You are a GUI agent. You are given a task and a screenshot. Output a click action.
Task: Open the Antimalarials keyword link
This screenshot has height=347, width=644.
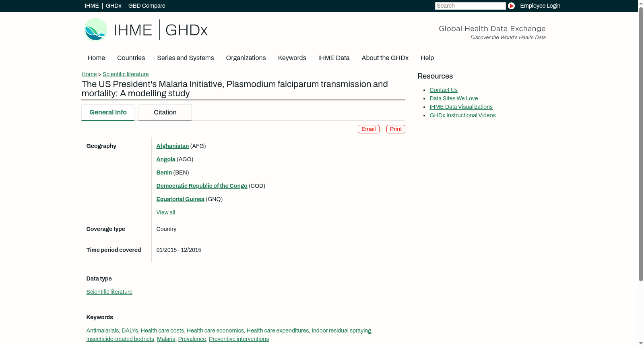coord(103,330)
